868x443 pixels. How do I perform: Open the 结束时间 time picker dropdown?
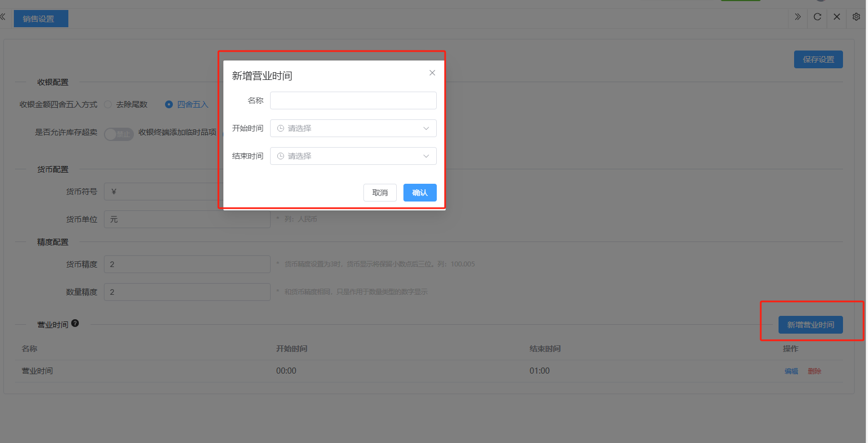coord(353,156)
